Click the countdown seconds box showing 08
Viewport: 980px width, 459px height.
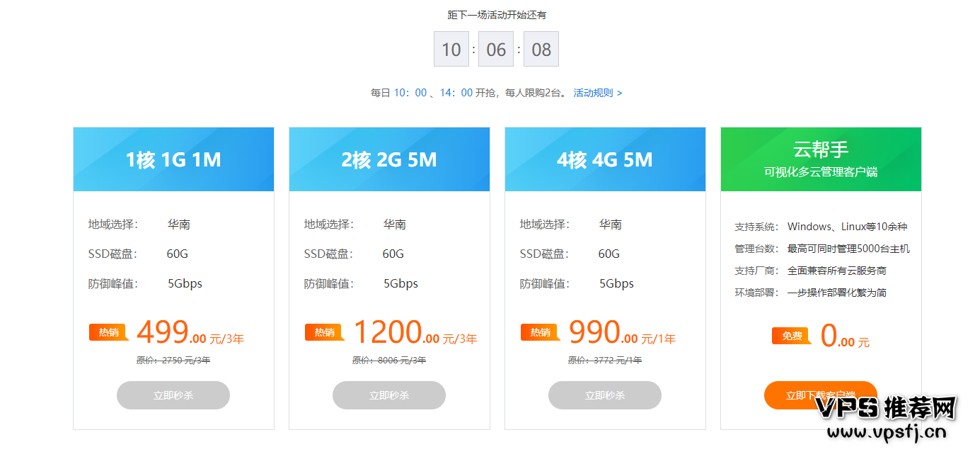[541, 49]
